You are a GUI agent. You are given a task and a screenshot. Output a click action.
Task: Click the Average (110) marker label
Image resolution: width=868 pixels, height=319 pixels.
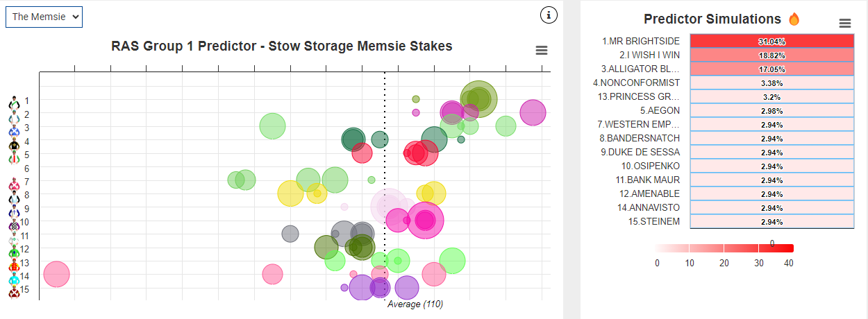point(415,304)
